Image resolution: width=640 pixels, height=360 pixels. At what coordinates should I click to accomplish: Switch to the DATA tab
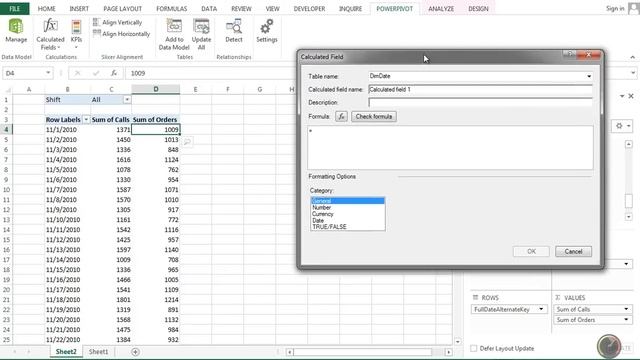point(209,9)
